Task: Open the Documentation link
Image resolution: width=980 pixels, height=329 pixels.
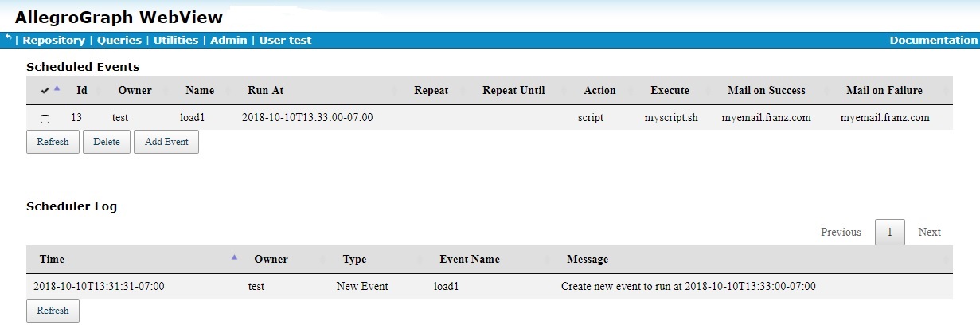Action: click(933, 40)
